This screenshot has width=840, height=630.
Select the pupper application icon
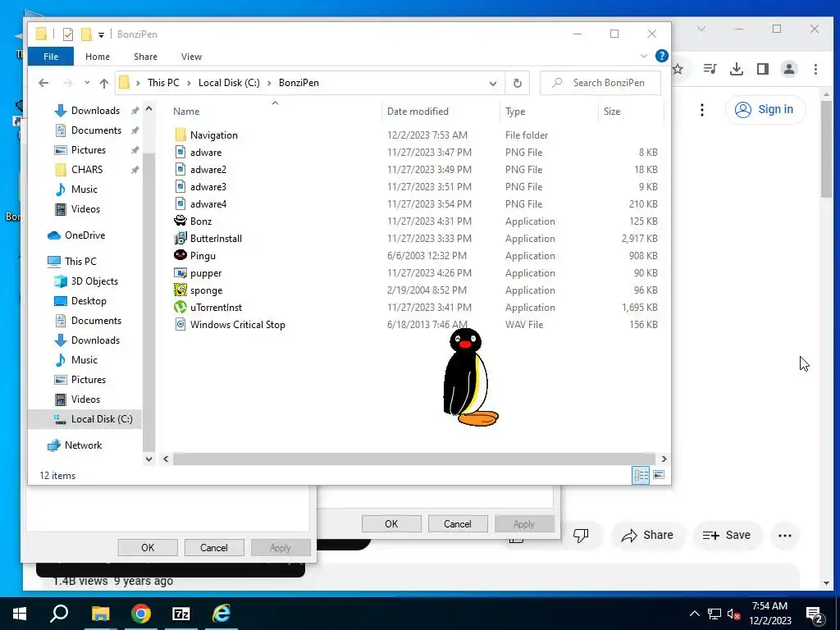(180, 272)
